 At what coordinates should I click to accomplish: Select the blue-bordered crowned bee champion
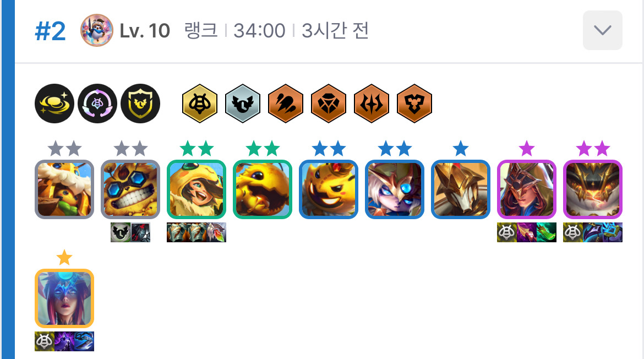click(329, 189)
